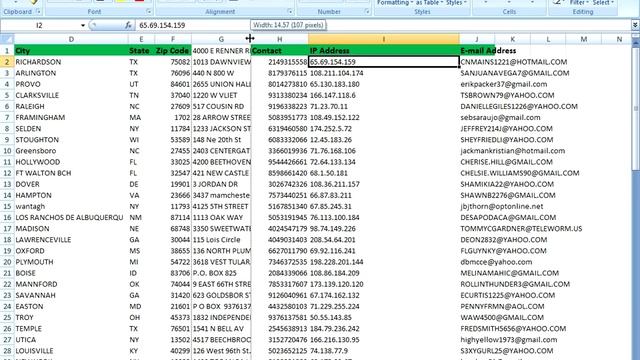Select column M header
640x360 pixels.
pos(583,39)
